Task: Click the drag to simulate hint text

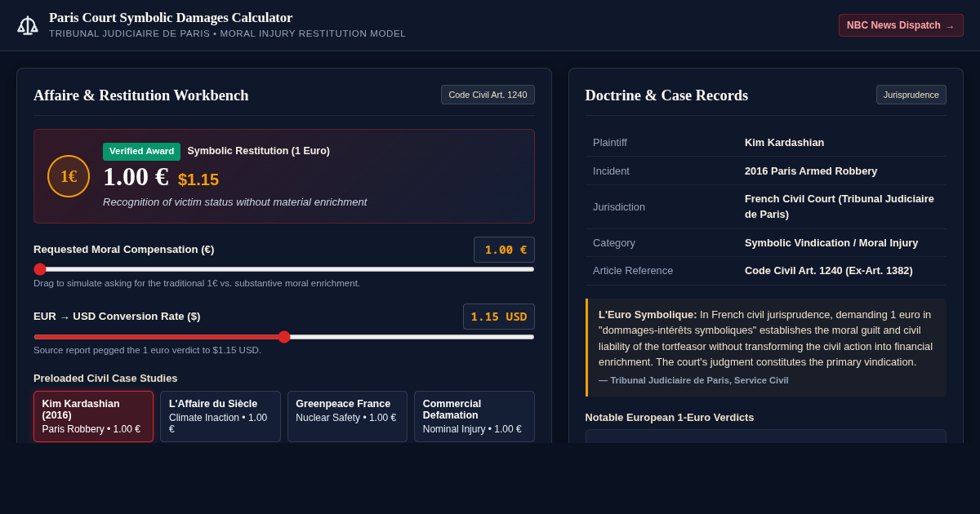Action: tap(197, 283)
